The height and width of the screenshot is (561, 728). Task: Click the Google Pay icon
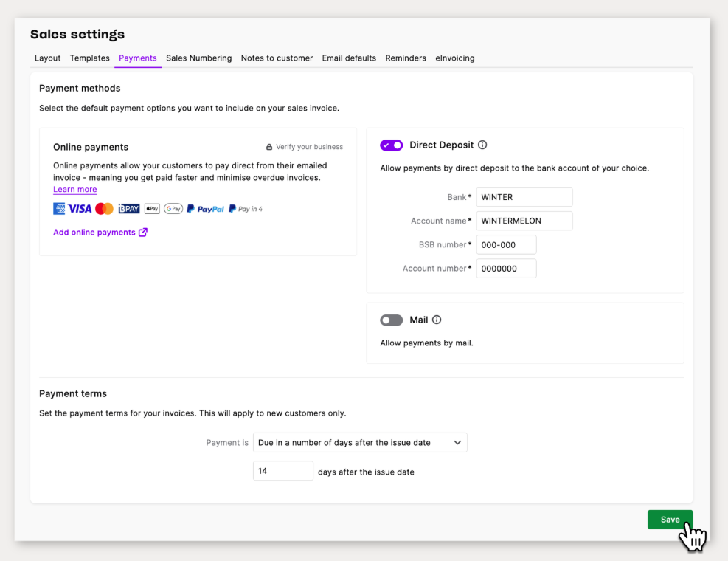(x=173, y=209)
